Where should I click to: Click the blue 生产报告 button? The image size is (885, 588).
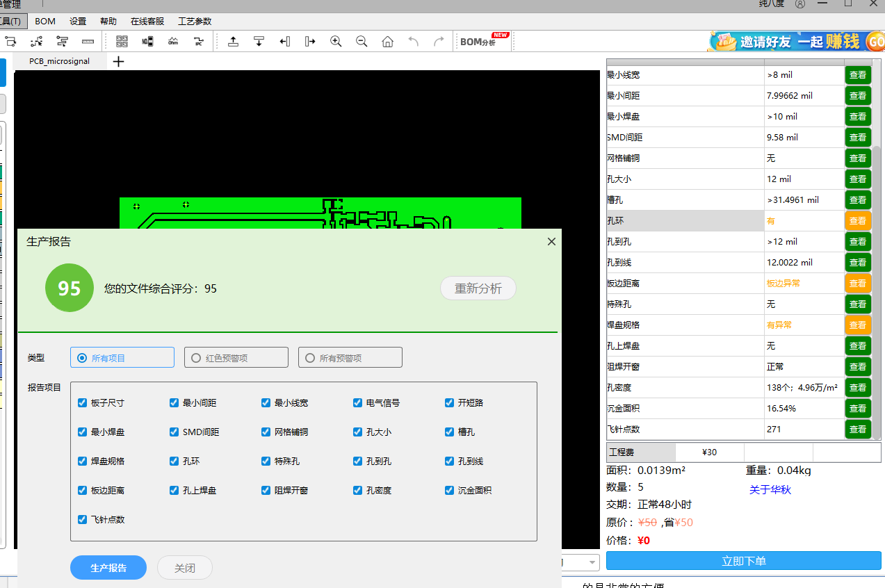[108, 568]
